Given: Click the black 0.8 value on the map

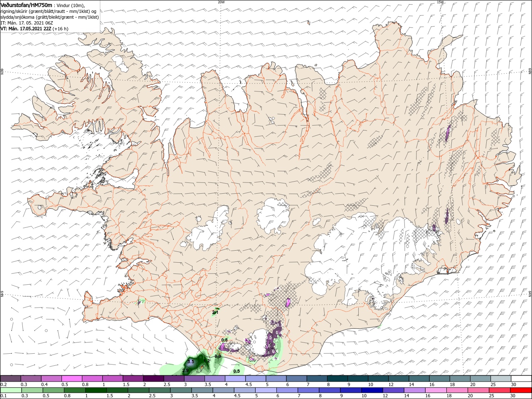Looking at the screenshot, I should coord(224,340).
